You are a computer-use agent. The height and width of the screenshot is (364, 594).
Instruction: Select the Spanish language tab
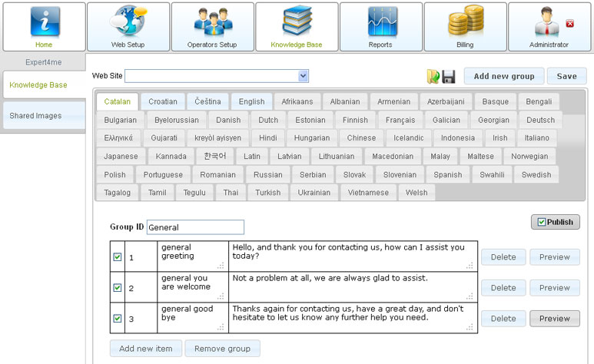(448, 174)
